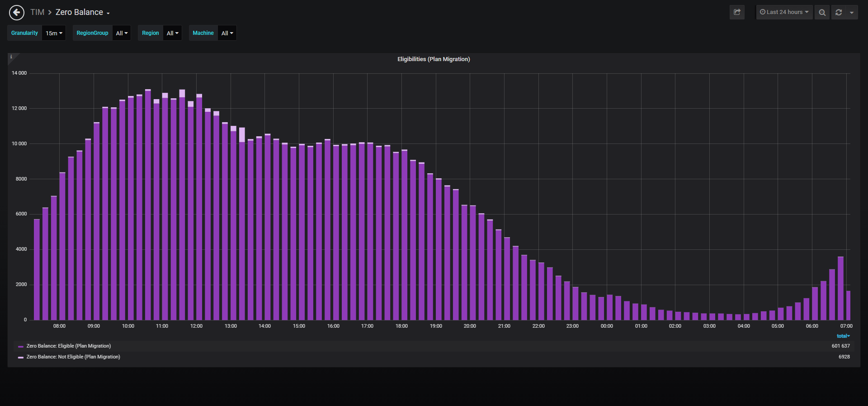The width and height of the screenshot is (868, 406).
Task: Click the Not Eligible series light swatch
Action: (21, 357)
